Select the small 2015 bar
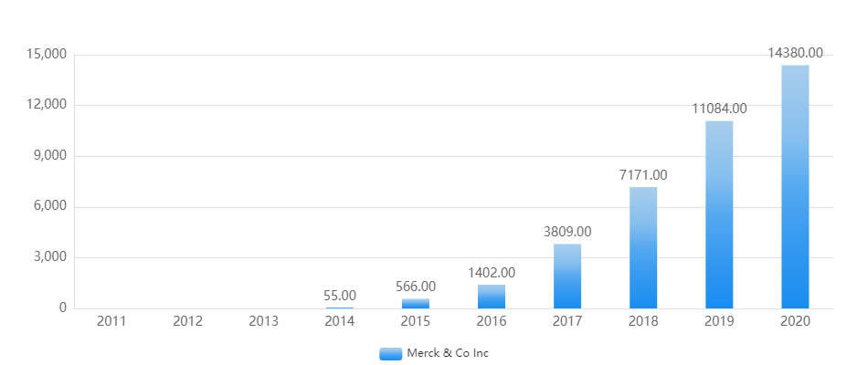Screen dimensions: 868x365 point(416,304)
